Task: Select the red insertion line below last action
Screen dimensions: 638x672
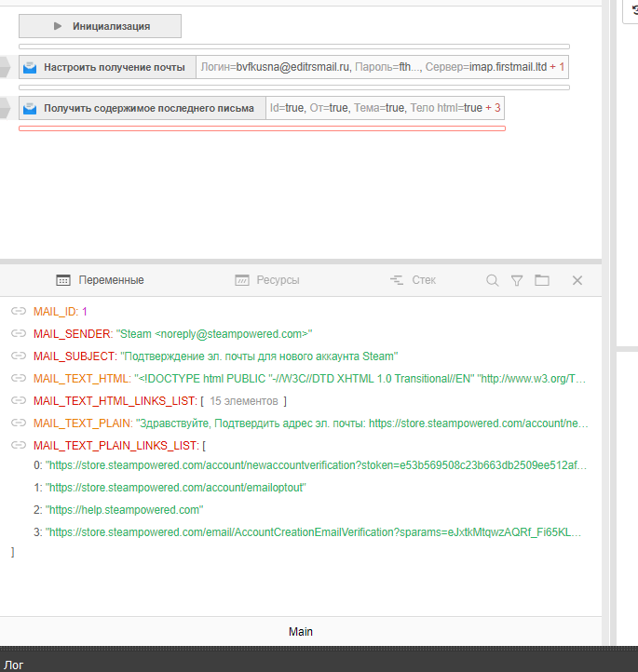Action: click(x=262, y=128)
